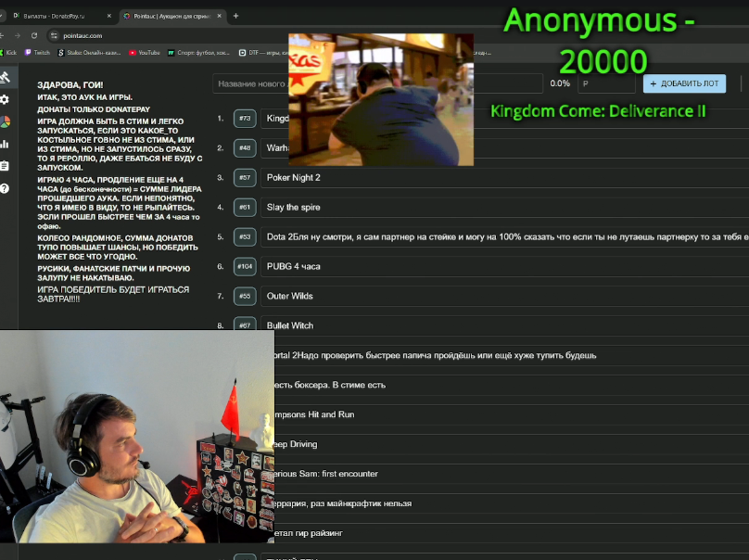Open the wheel pie-chart page in sidebar

tap(5, 121)
